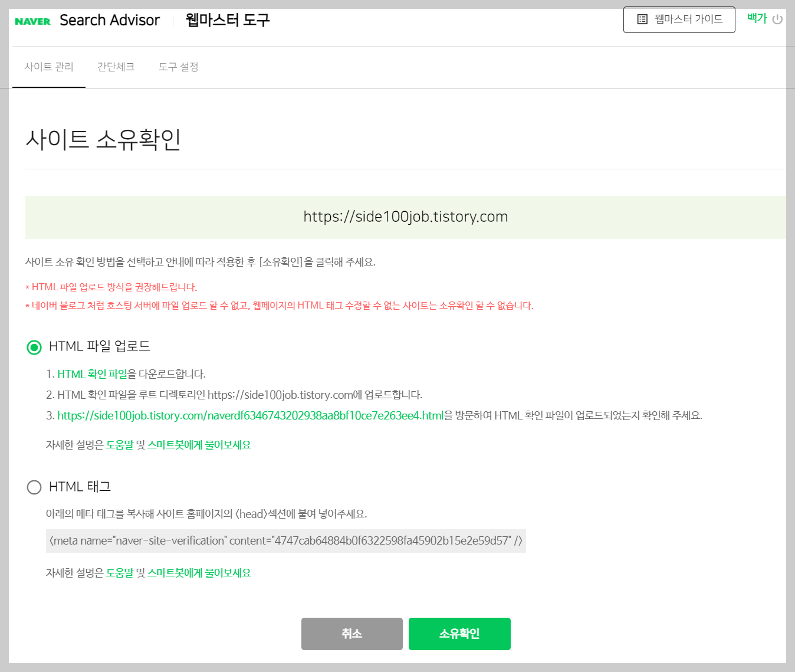Viewport: 795px width, 672px height.
Task: Click the guide list icon in 웹마스터 가이드
Action: tap(642, 19)
